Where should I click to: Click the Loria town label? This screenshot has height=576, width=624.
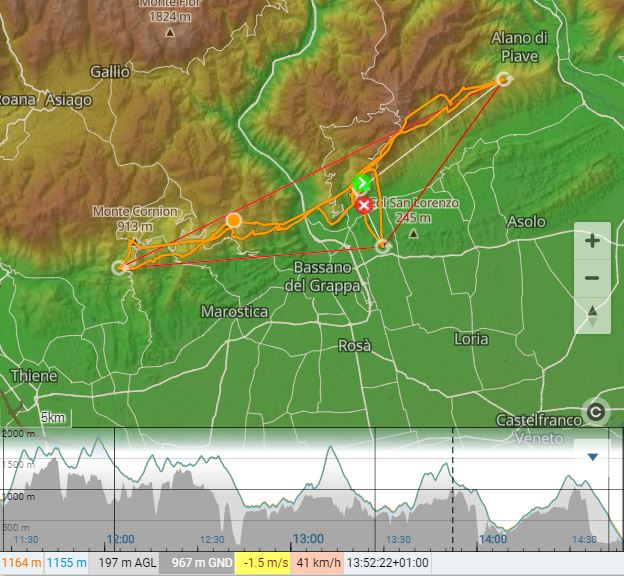pyautogui.click(x=471, y=339)
